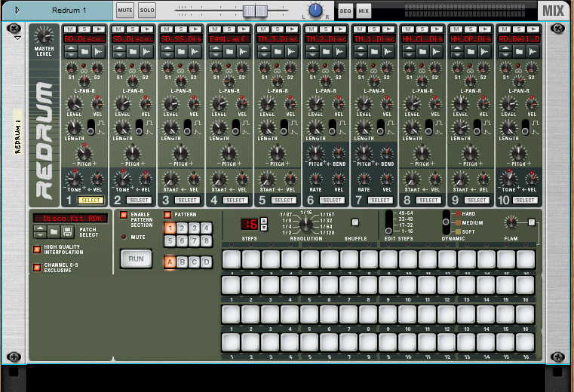Trigger channel 3 sample with play button
The image size is (574, 392).
195,29
